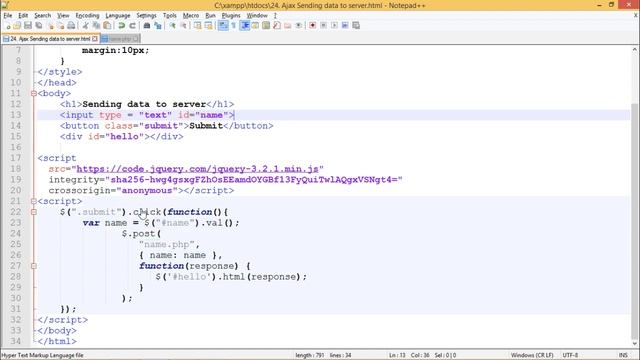
Task: Toggle synchronized horizontal scrolling
Action: click(209, 26)
